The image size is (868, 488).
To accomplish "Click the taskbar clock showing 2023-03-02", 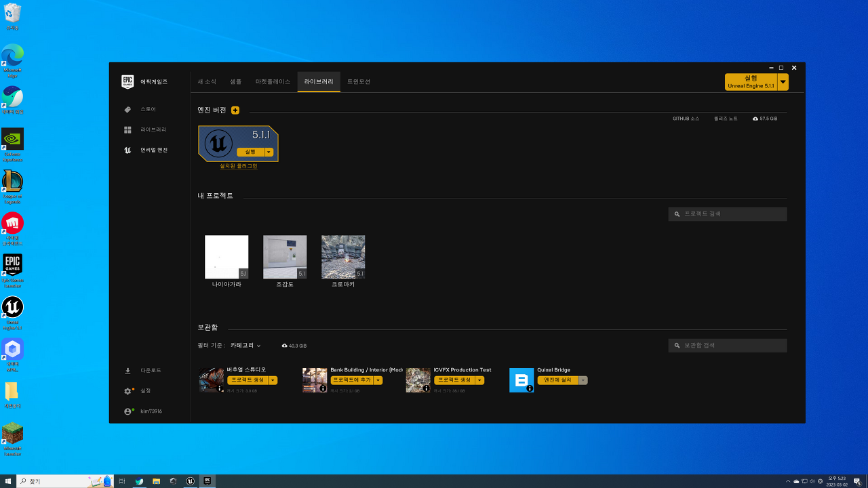I will pos(836,481).
